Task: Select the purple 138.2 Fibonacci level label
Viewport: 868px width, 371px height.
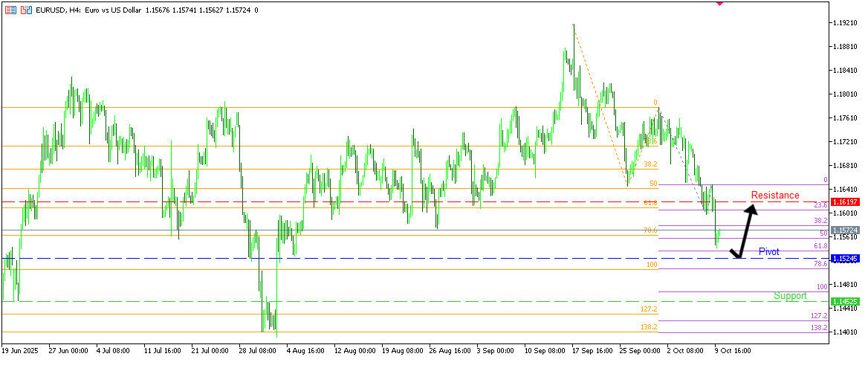Action: pos(819,327)
